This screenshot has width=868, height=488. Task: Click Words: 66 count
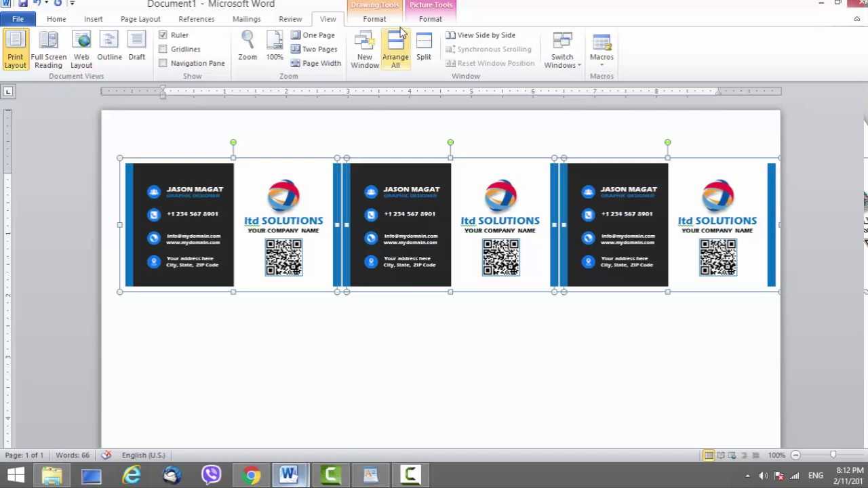click(x=73, y=455)
